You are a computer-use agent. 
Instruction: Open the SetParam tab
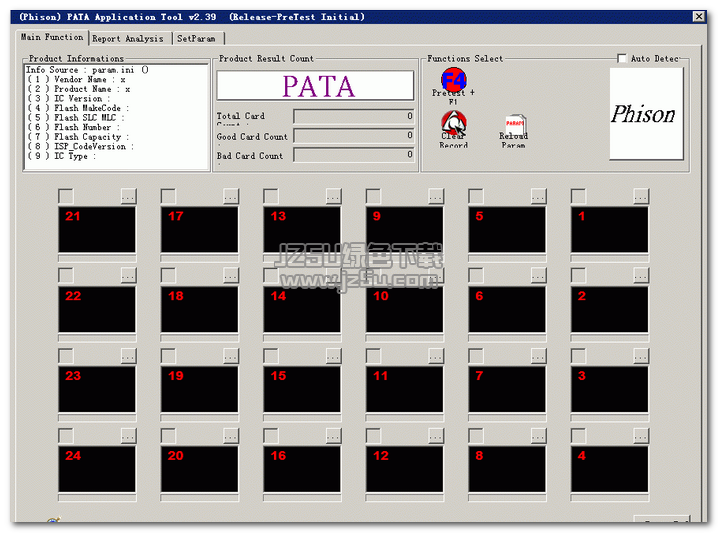[196, 38]
